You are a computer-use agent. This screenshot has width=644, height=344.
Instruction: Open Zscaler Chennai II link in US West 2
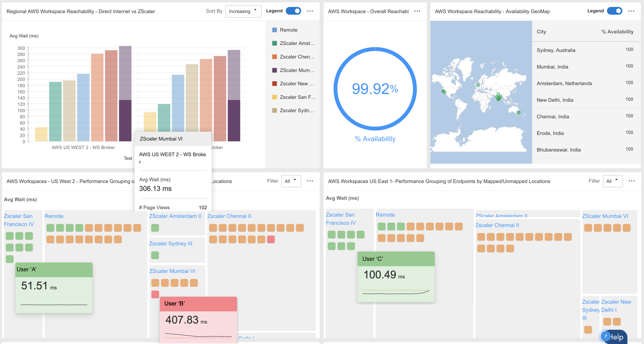(x=229, y=216)
